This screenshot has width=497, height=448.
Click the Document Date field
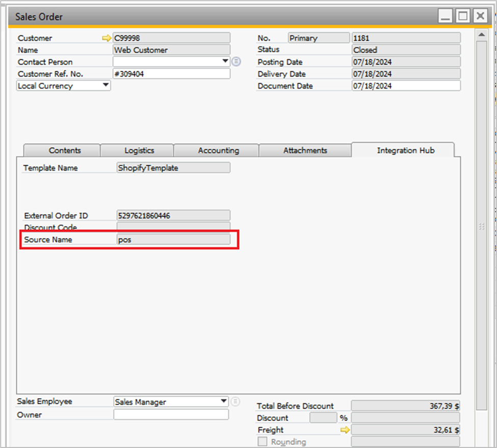pos(406,86)
